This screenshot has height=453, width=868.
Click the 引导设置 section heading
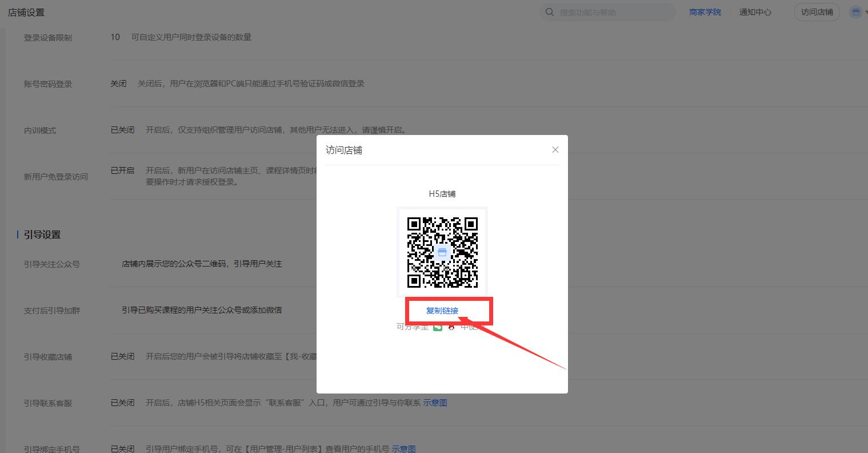click(x=42, y=235)
